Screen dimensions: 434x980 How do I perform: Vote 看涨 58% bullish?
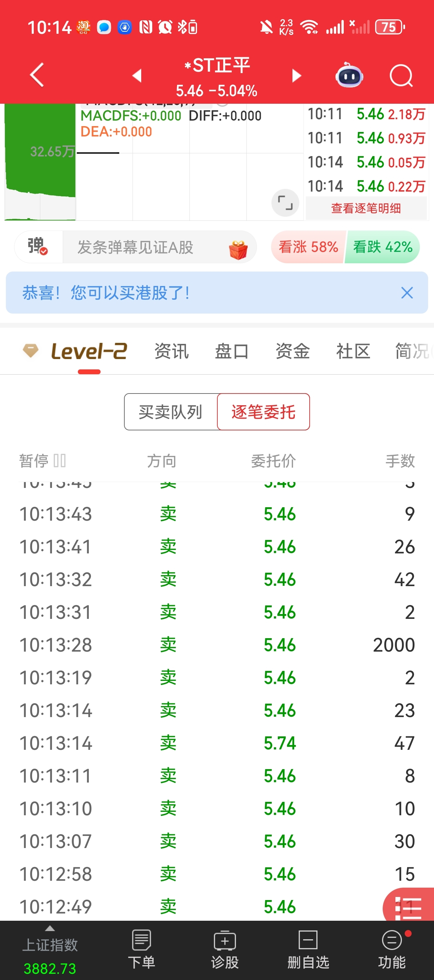point(308,247)
